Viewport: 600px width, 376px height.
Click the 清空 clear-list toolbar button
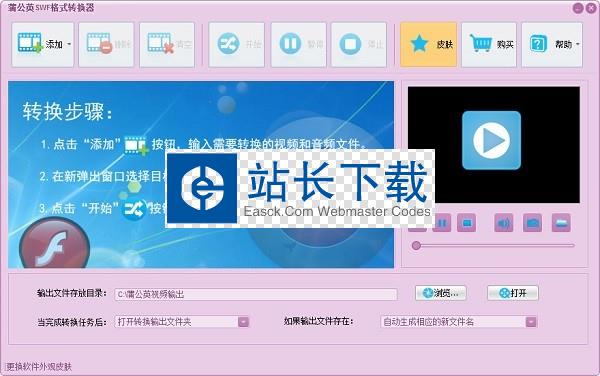tap(167, 45)
